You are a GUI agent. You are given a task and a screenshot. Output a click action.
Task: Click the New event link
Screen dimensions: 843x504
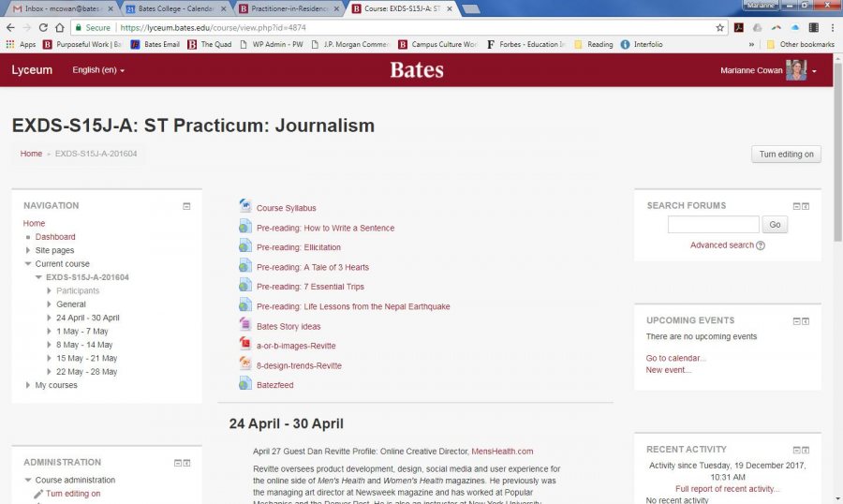coord(668,370)
